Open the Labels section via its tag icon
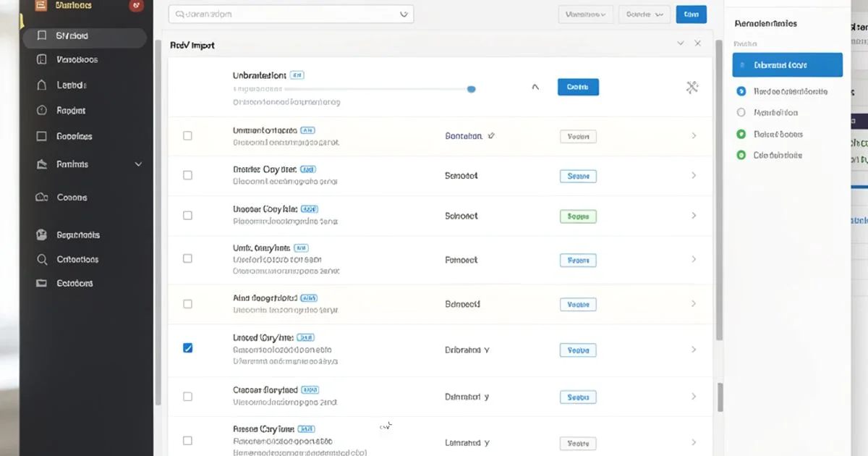 coord(43,85)
